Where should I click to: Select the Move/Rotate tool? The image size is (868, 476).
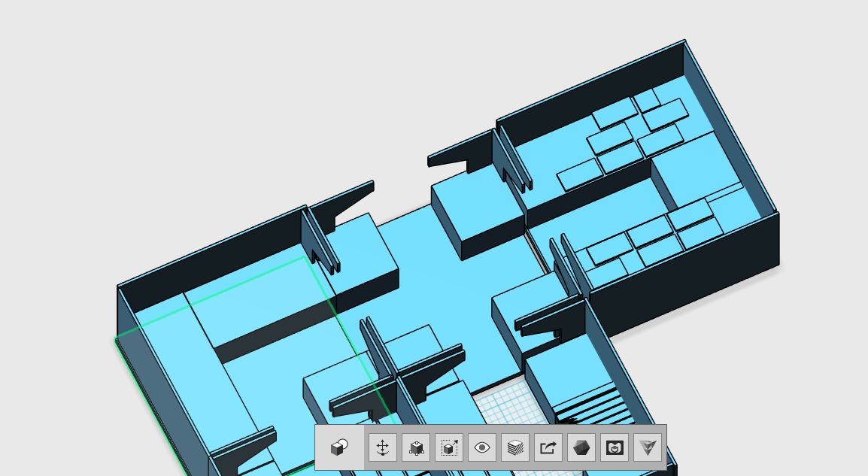coord(383,447)
